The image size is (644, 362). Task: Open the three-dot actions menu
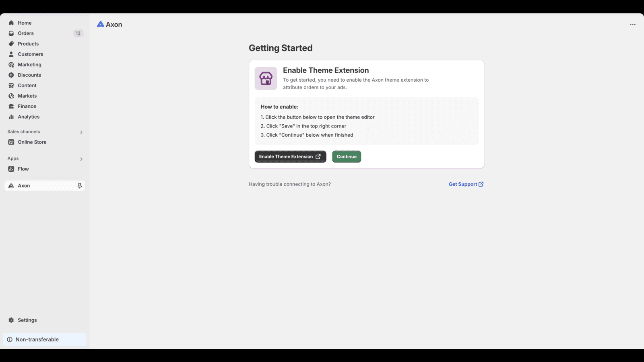[633, 24]
